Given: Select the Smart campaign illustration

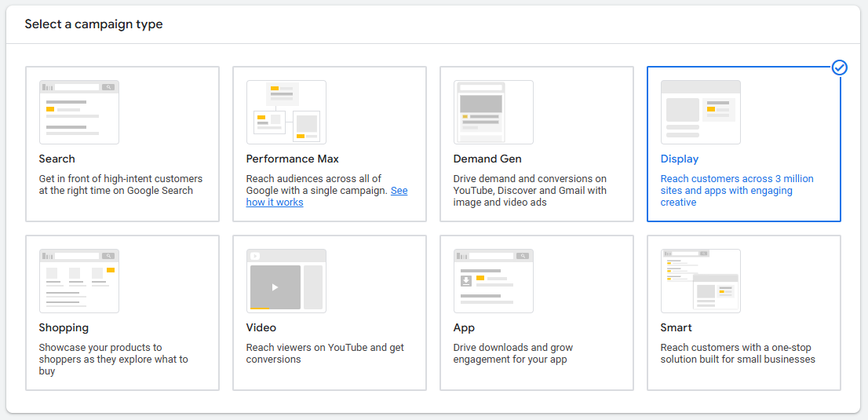Looking at the screenshot, I should coord(700,281).
